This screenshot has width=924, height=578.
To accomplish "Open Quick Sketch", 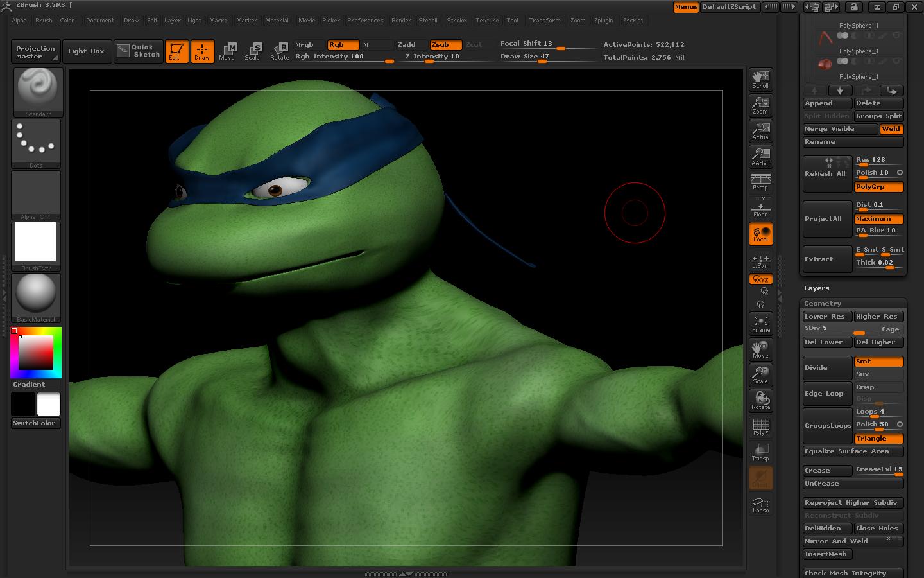I will pos(139,51).
